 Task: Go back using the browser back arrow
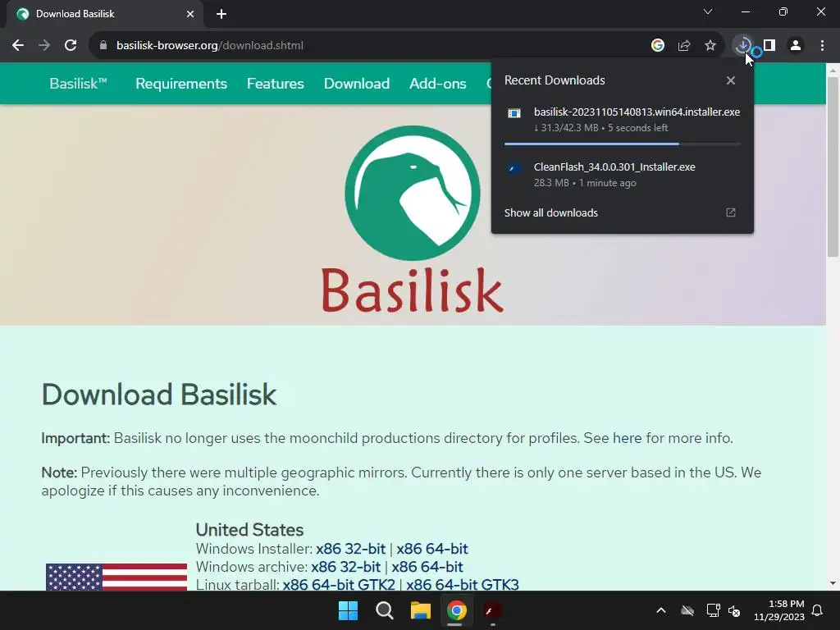coord(18,46)
